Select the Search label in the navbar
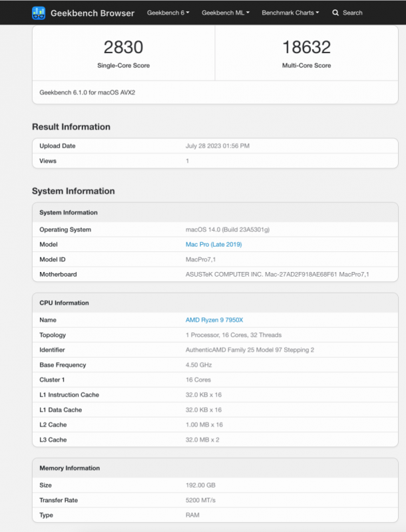This screenshot has width=406, height=532. (353, 13)
